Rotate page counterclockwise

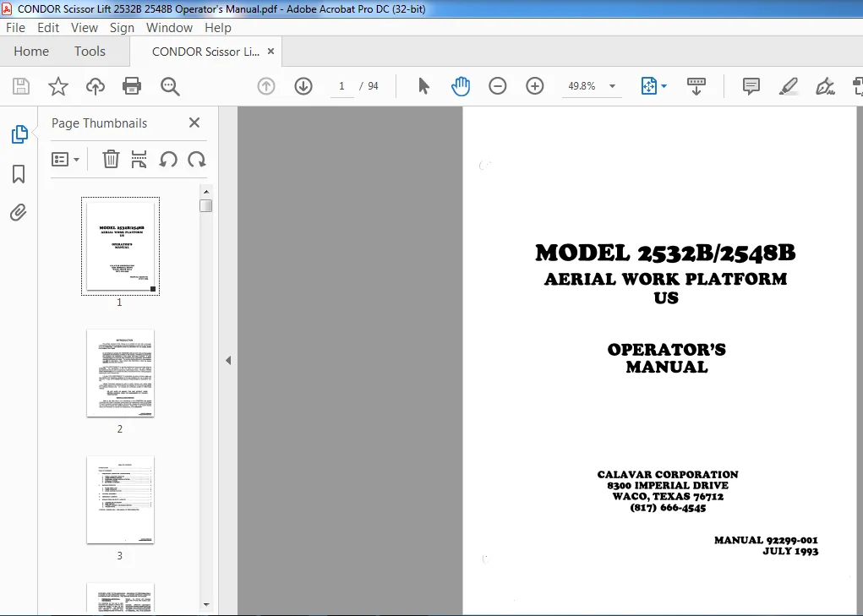tap(168, 160)
